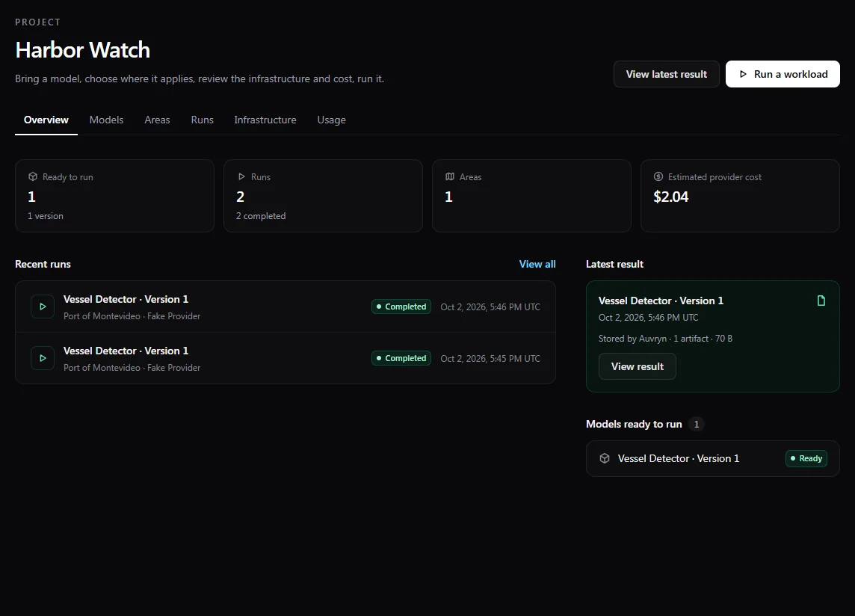The height and width of the screenshot is (616, 855).
Task: Switch to the Overview tab
Action: 46,120
